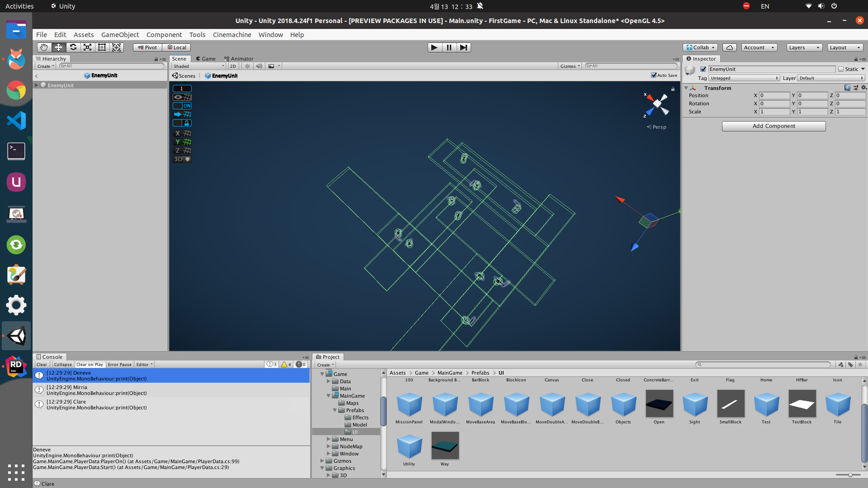Open the Tag dropdown

click(744, 78)
